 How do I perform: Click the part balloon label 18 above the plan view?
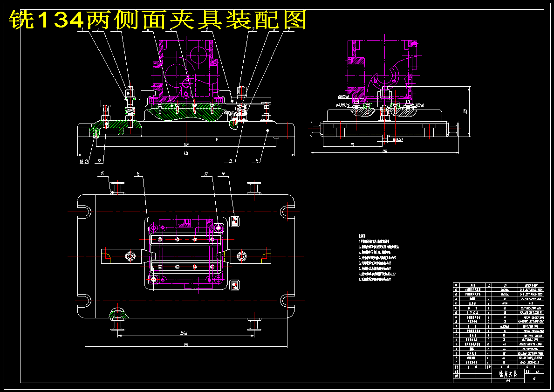click(x=223, y=174)
